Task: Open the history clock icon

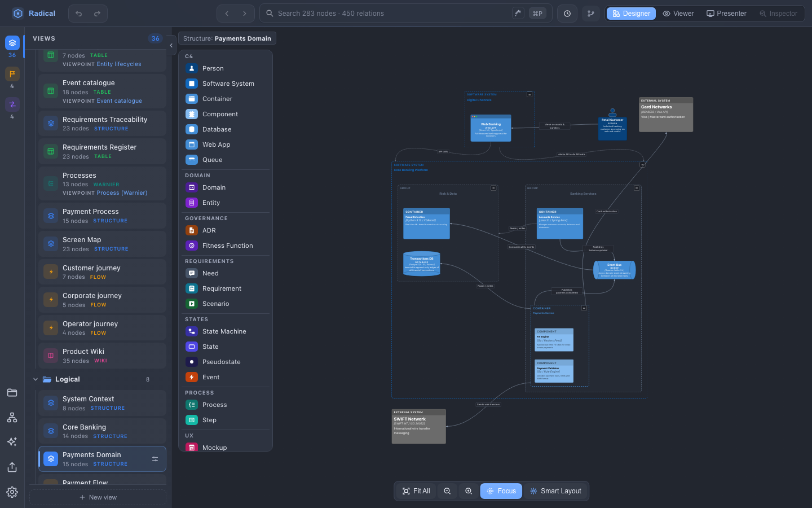Action: (x=567, y=14)
